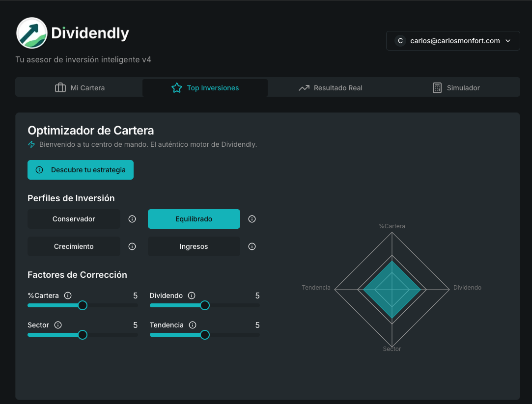Screen dimensions: 532x404
Task: Switch to the Simulador tab
Action: click(x=456, y=88)
